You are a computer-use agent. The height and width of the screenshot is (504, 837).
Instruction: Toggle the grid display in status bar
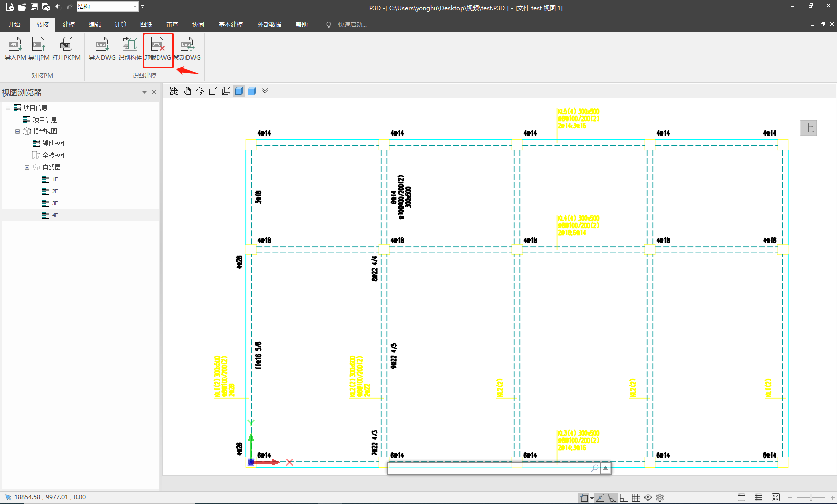[x=636, y=497]
